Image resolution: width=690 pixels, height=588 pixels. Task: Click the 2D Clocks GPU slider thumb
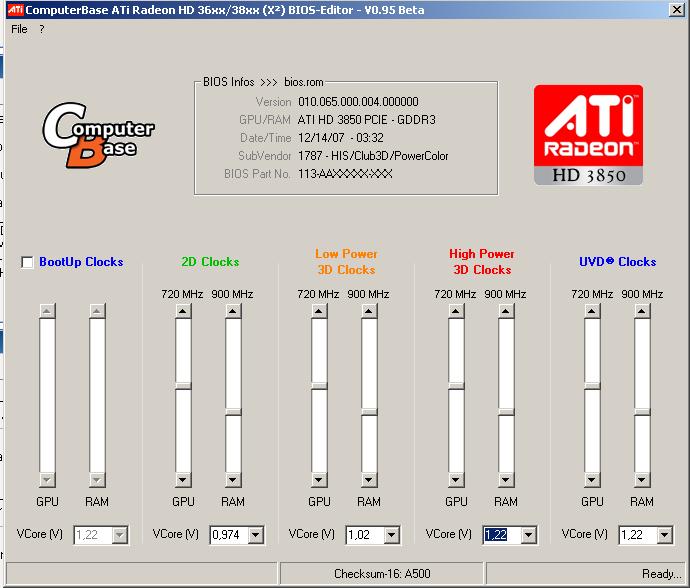(x=183, y=386)
